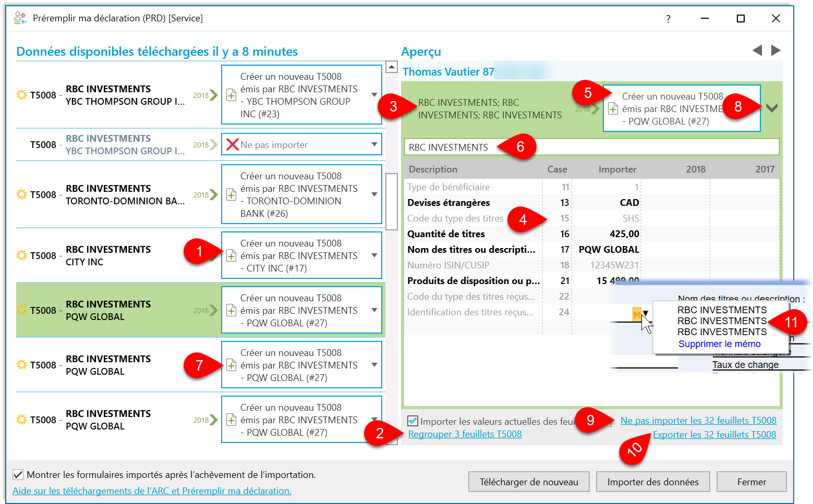Image resolution: width=813 pixels, height=504 pixels.
Task: Open the dropdown arrow for CITY INC (#17)
Action: tap(374, 255)
